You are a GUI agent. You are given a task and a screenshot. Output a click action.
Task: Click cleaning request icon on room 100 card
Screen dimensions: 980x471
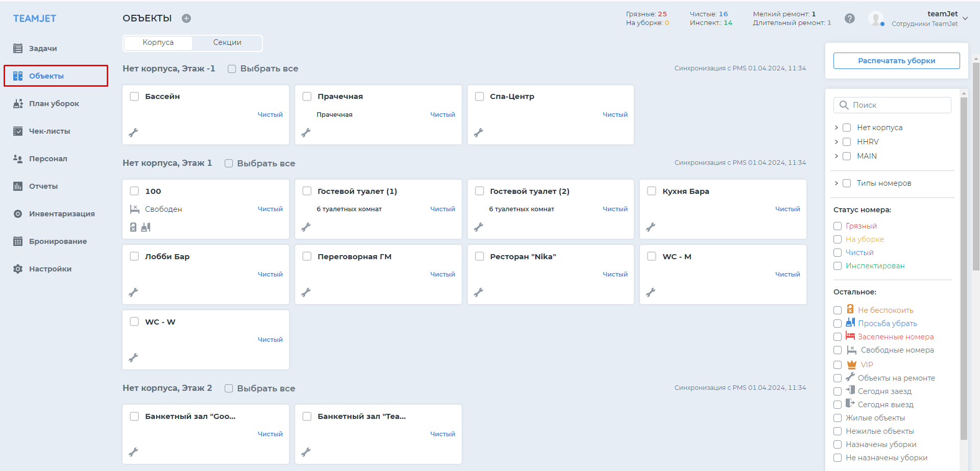point(146,227)
